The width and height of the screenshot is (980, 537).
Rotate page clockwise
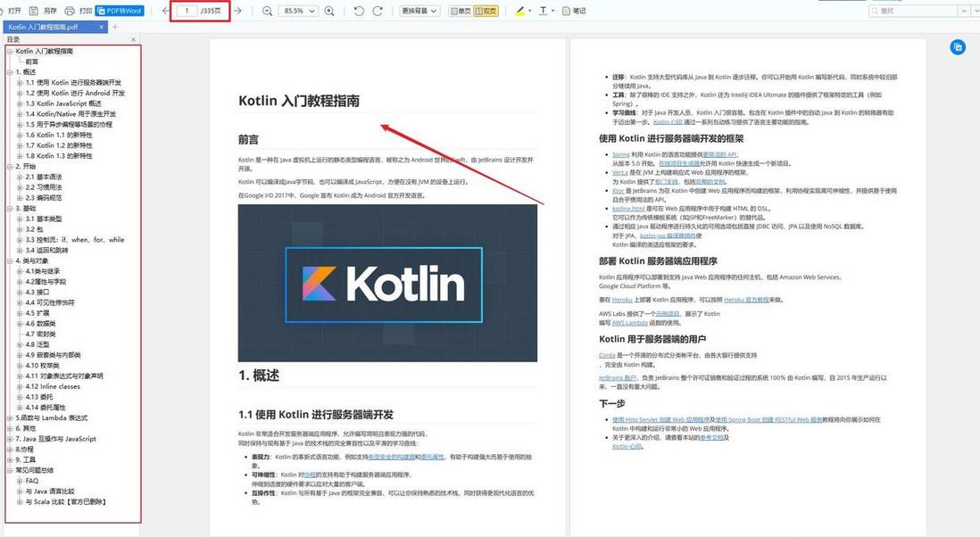[378, 11]
